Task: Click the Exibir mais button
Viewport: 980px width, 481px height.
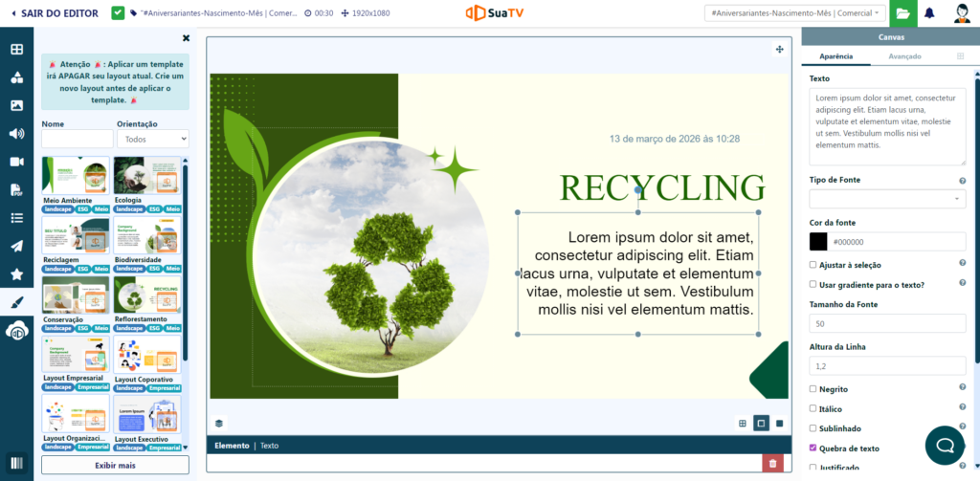Action: click(115, 465)
